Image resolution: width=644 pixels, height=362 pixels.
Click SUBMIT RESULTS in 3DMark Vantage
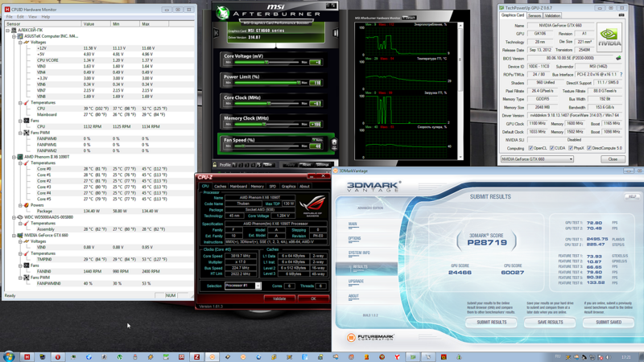tap(492, 323)
